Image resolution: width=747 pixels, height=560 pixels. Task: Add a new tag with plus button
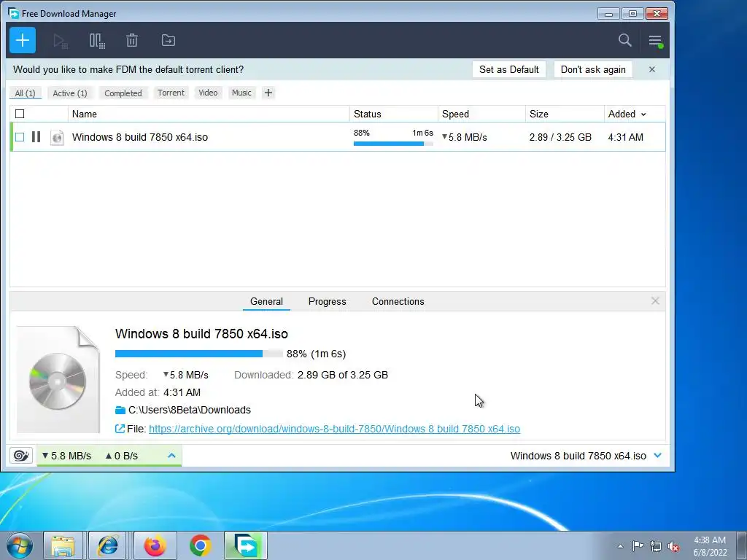[x=268, y=93]
